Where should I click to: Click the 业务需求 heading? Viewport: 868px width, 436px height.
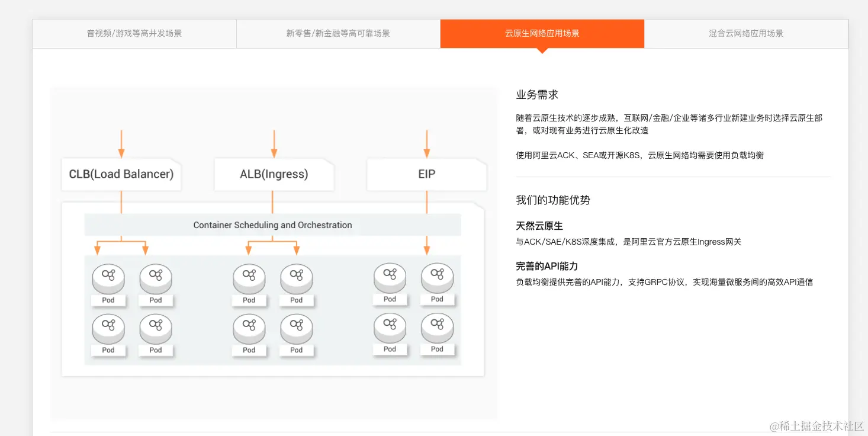click(x=537, y=95)
